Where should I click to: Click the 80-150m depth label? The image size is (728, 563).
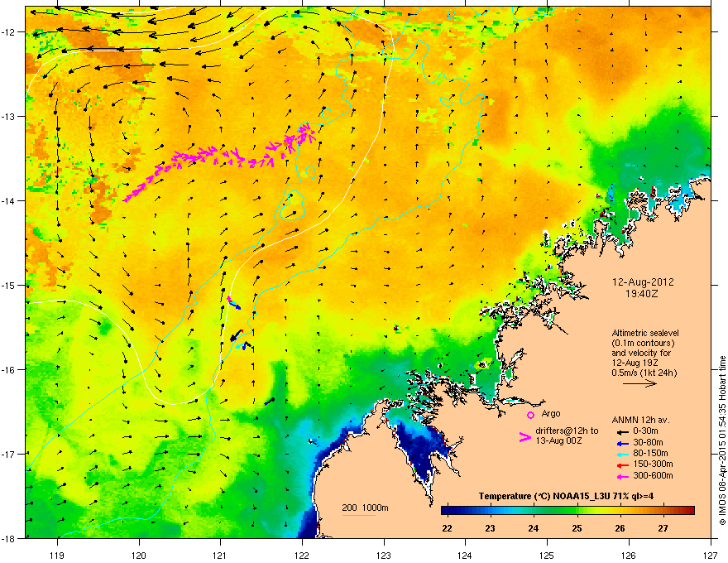[x=650, y=454]
